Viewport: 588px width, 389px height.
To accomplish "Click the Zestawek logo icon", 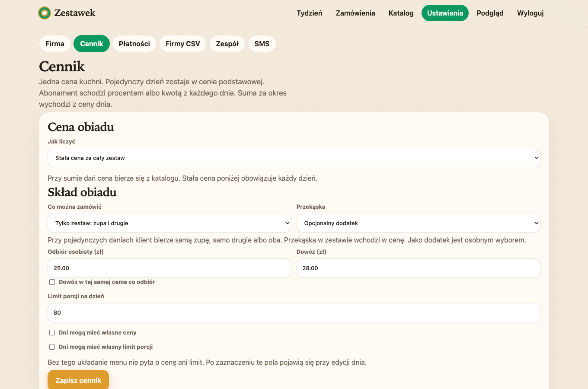I will point(44,13).
